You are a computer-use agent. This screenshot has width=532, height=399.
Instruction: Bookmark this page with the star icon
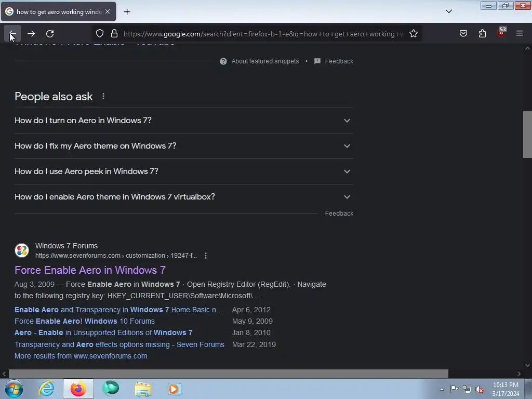(x=413, y=34)
